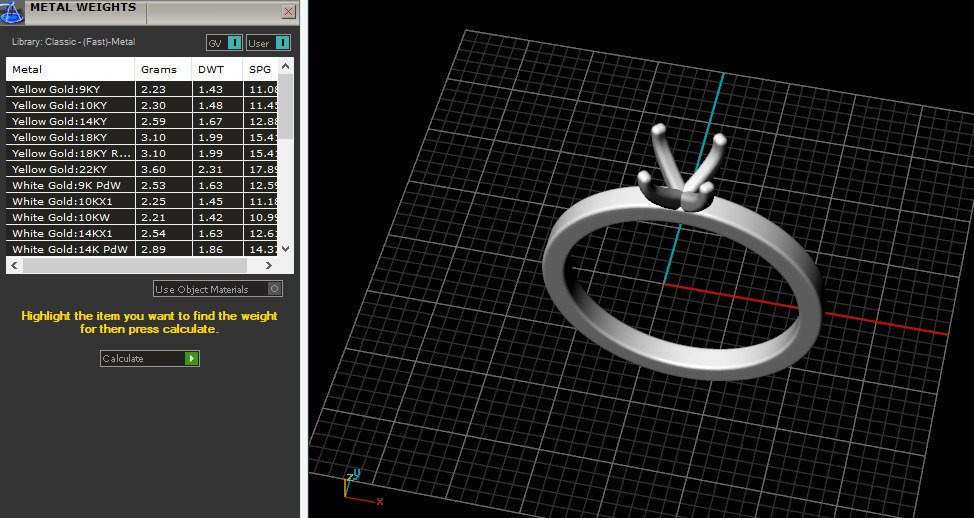Click the 2.25 grams value

click(x=153, y=201)
